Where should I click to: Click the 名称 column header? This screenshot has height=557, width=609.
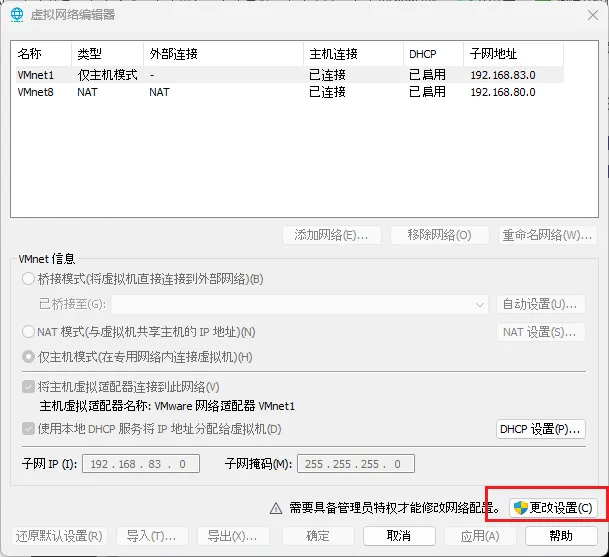[x=44, y=54]
